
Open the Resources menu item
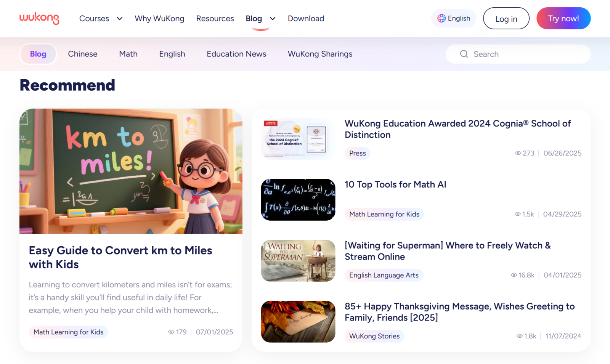point(215,18)
